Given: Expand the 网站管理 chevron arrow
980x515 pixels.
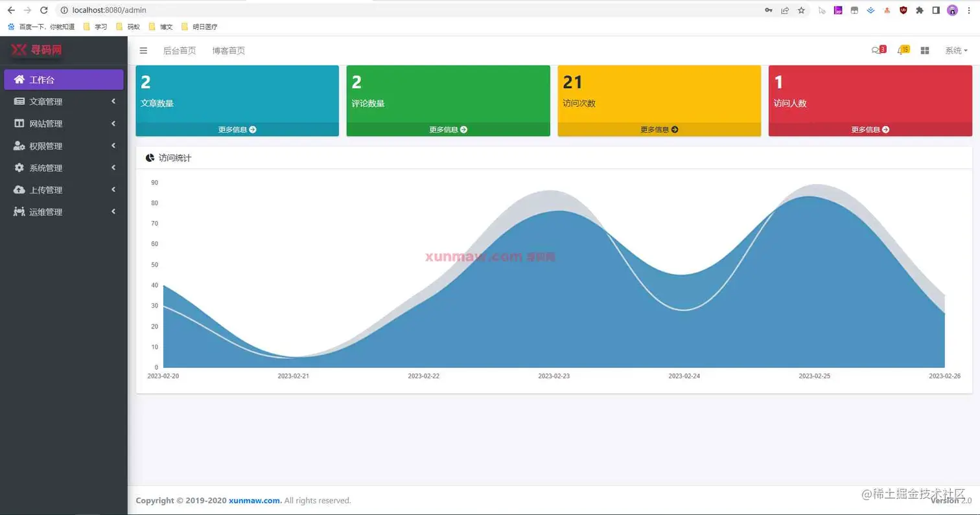Looking at the screenshot, I should pos(113,123).
